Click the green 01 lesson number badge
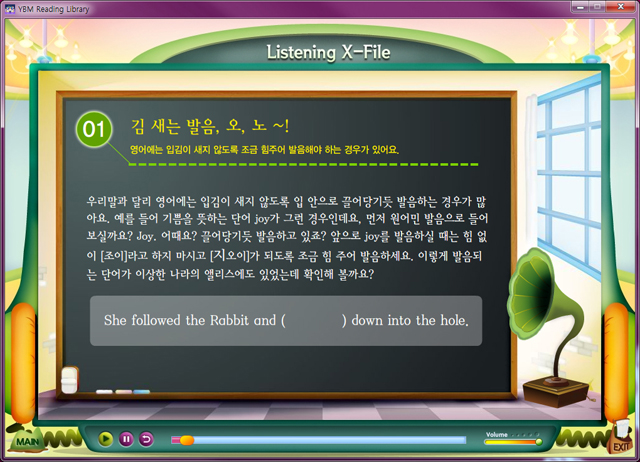The width and height of the screenshot is (640, 462). (94, 130)
